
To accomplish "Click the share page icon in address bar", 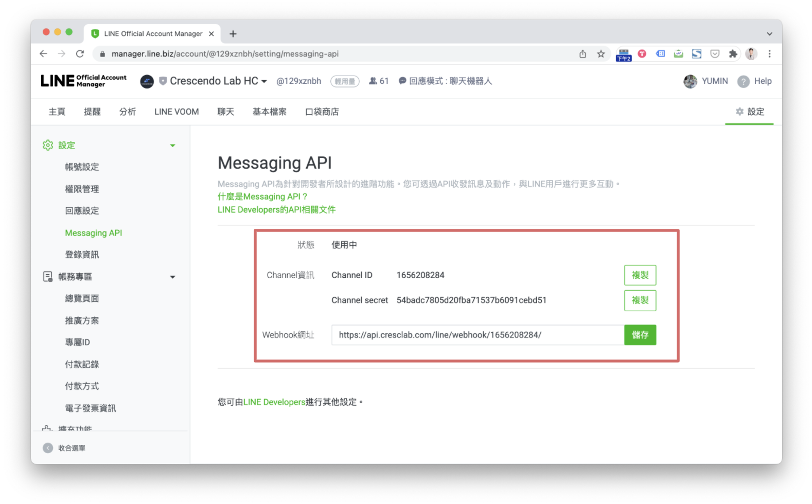I will coord(582,54).
